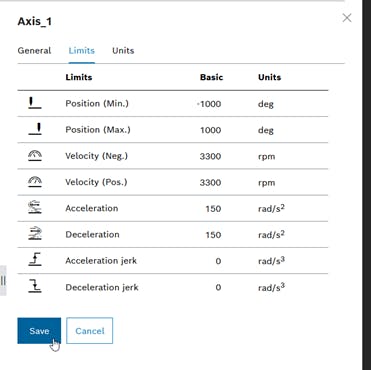371x370 pixels.
Task: Click the Deceleration jerk step icon
Action: coord(35,287)
